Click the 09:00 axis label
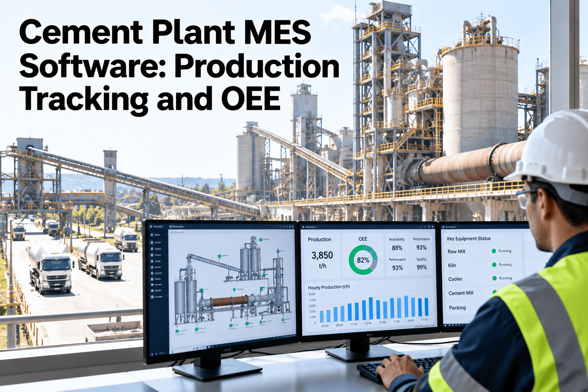Screen dimensions: 588x392 pyautogui.click(x=340, y=325)
